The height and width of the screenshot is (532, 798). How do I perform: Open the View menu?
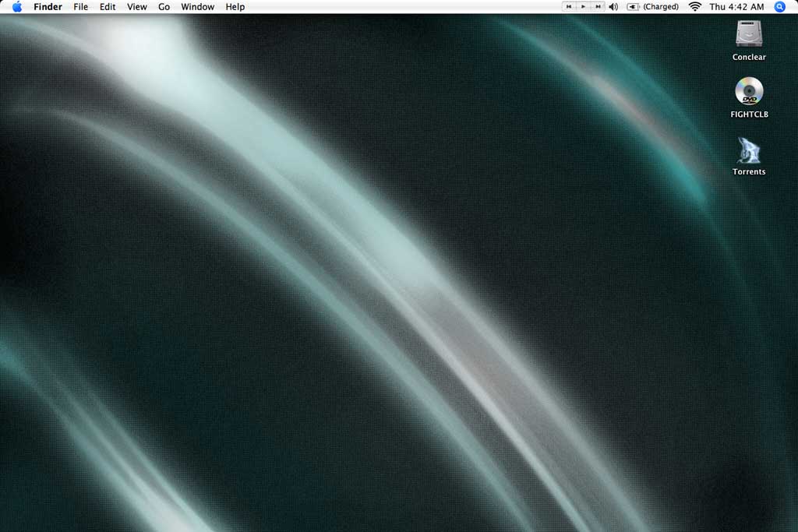[137, 7]
